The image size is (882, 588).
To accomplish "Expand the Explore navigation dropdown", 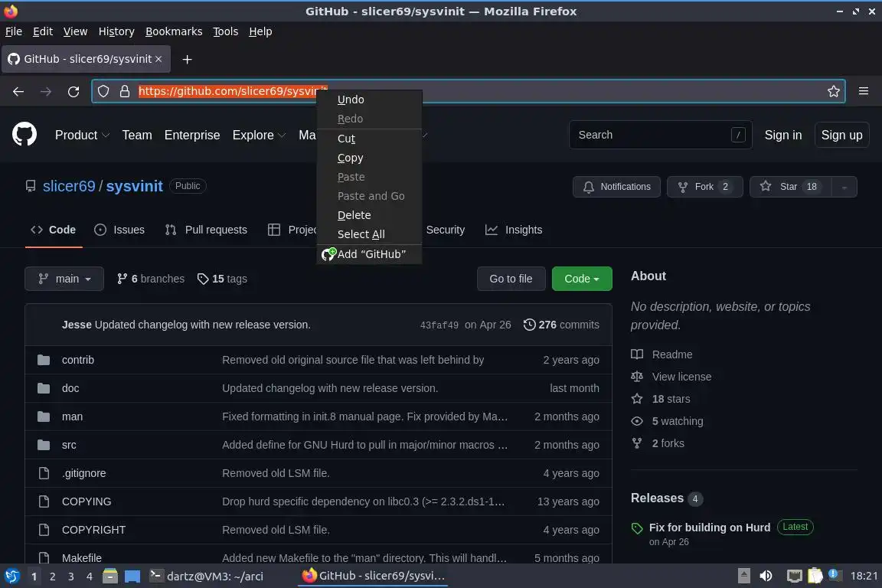I will 260,135.
